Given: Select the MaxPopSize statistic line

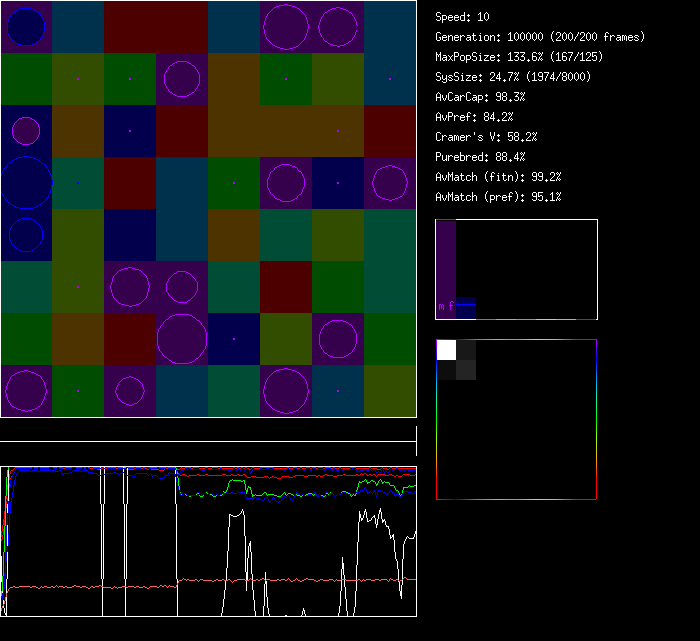Looking at the screenshot, I should (x=518, y=57).
